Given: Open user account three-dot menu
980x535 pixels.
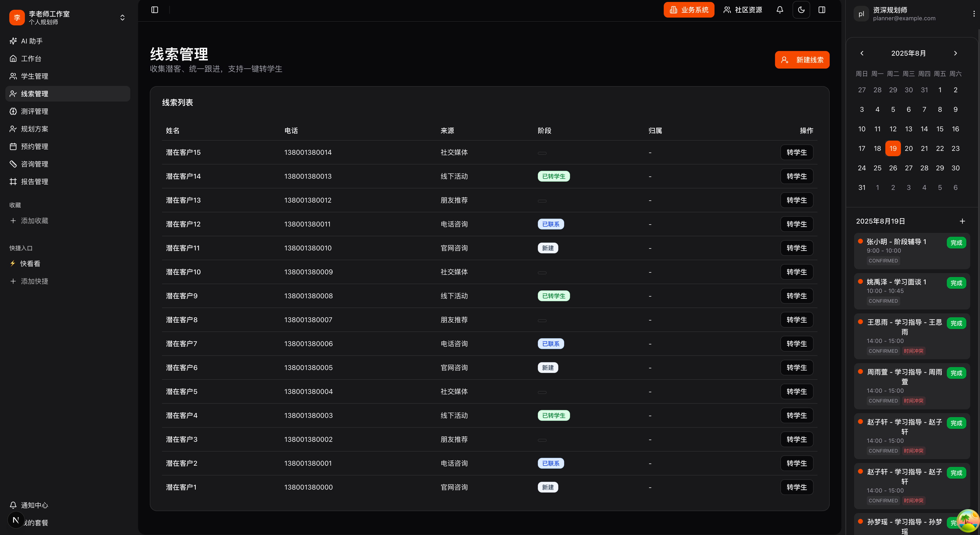Looking at the screenshot, I should point(973,14).
